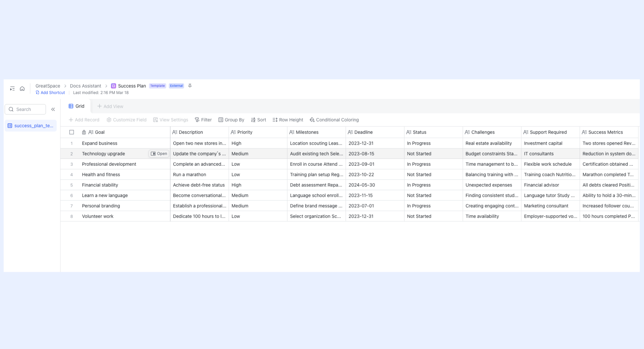The height and width of the screenshot is (349, 644).
Task: Open the Challenges column header
Action: 492,132
